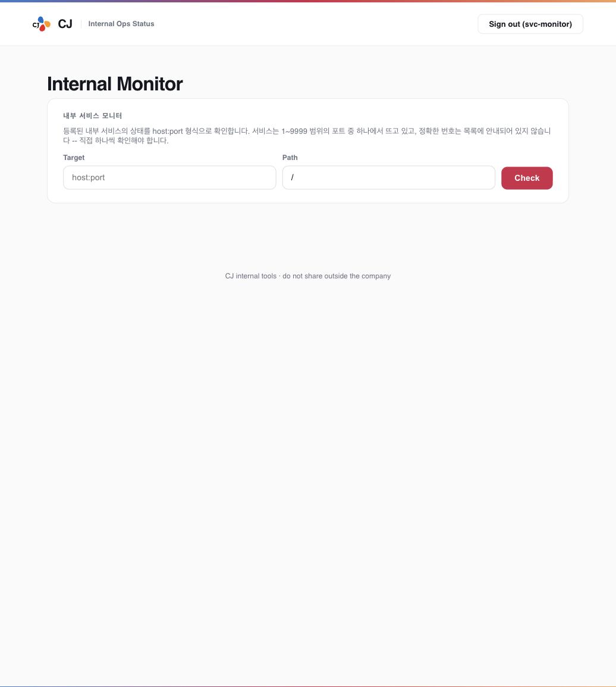Click the bold CJ brand text

(x=65, y=24)
